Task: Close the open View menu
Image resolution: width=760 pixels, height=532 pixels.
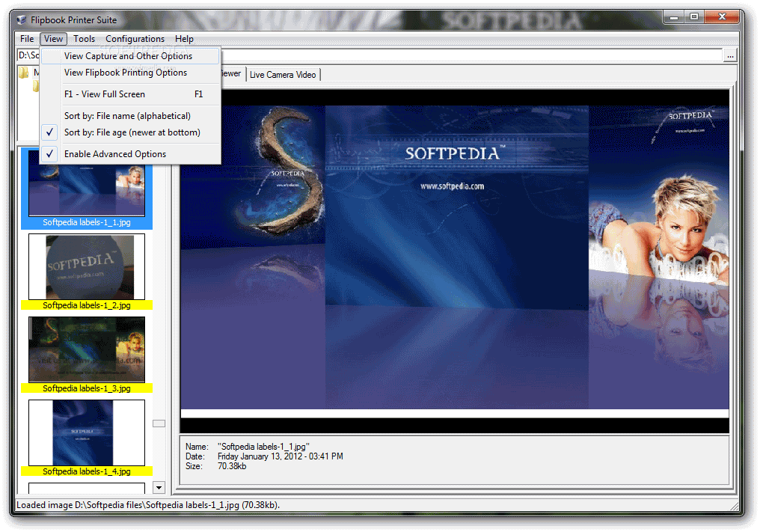Action: (53, 39)
